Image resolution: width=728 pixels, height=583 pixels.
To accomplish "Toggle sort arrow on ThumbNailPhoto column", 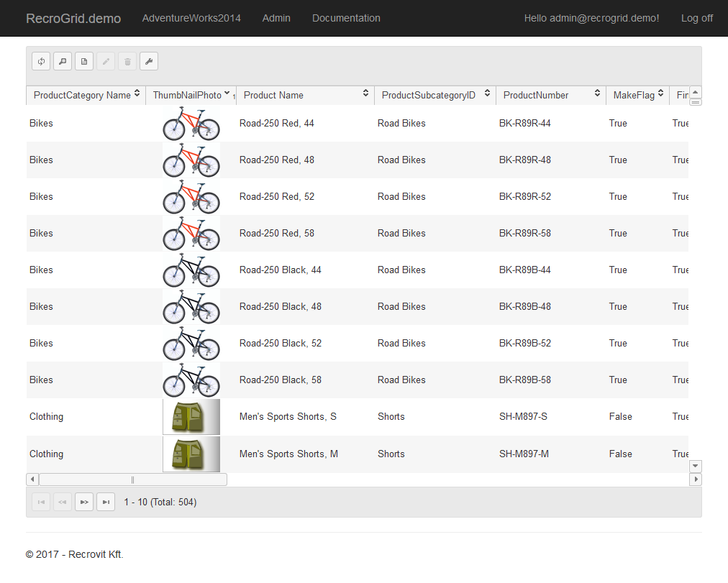I will (x=227, y=93).
